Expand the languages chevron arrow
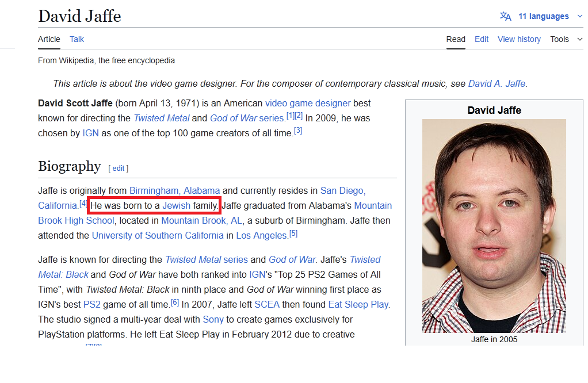Image resolution: width=588 pixels, height=383 pixels. 580,16
